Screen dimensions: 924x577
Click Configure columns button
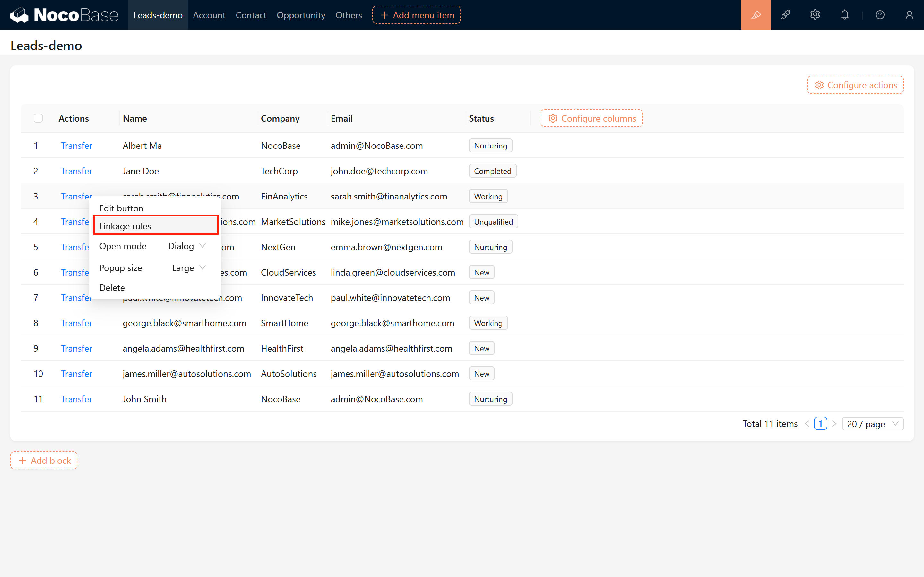tap(592, 118)
